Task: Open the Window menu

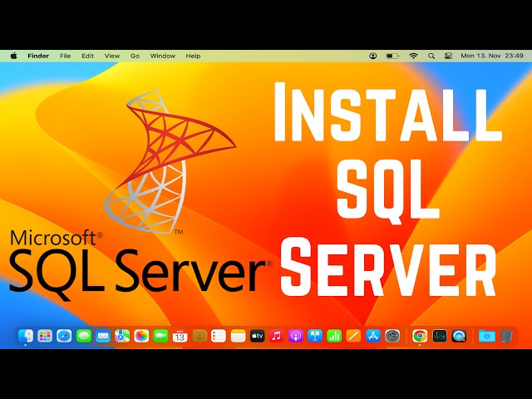Action: [163, 56]
